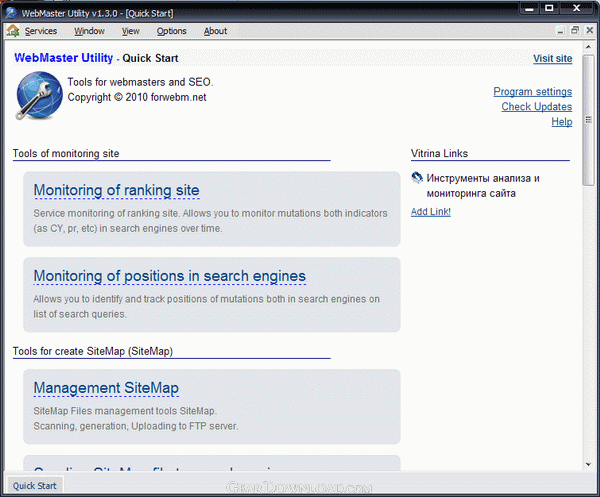Image resolution: width=600 pixels, height=497 pixels.
Task: Click the vertical scrollbar thumb
Action: point(588,120)
